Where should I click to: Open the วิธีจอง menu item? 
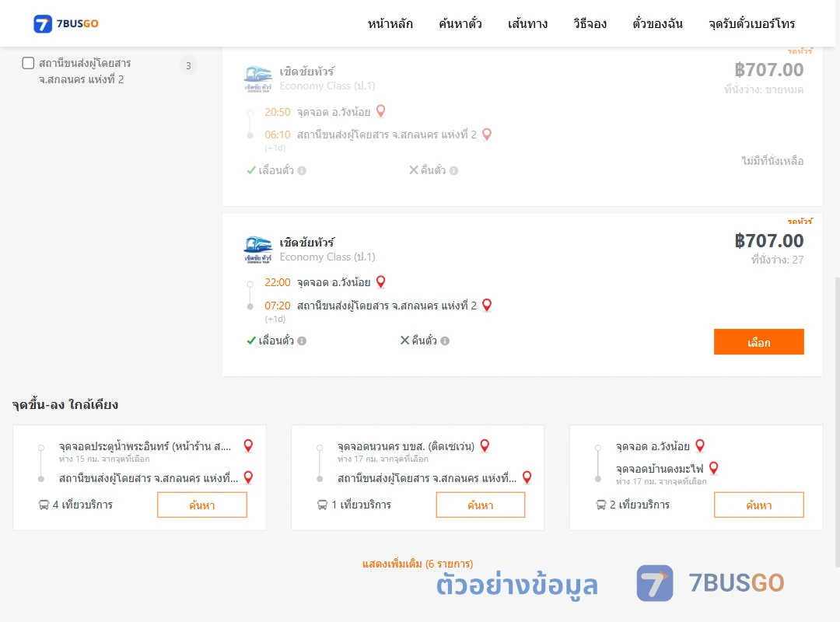tap(590, 23)
